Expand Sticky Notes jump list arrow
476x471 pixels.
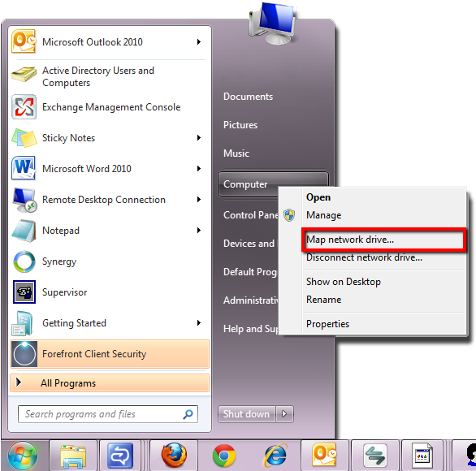[x=199, y=138]
